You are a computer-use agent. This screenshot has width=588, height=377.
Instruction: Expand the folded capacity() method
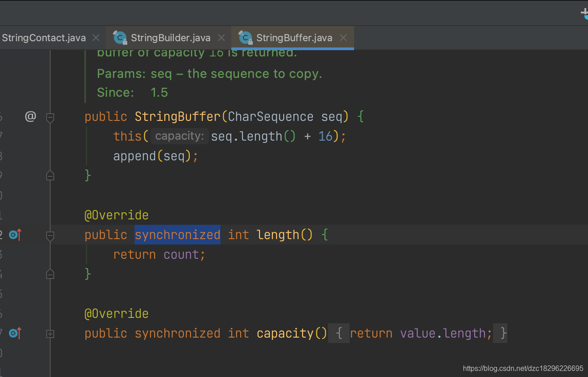point(50,334)
